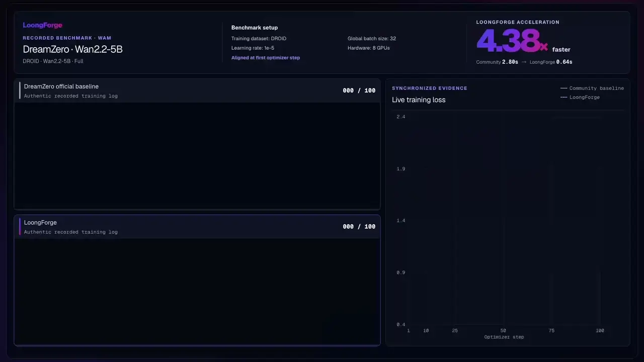This screenshot has height=362, width=644.
Task: Click the 'Live training loss' heading
Action: click(419, 100)
